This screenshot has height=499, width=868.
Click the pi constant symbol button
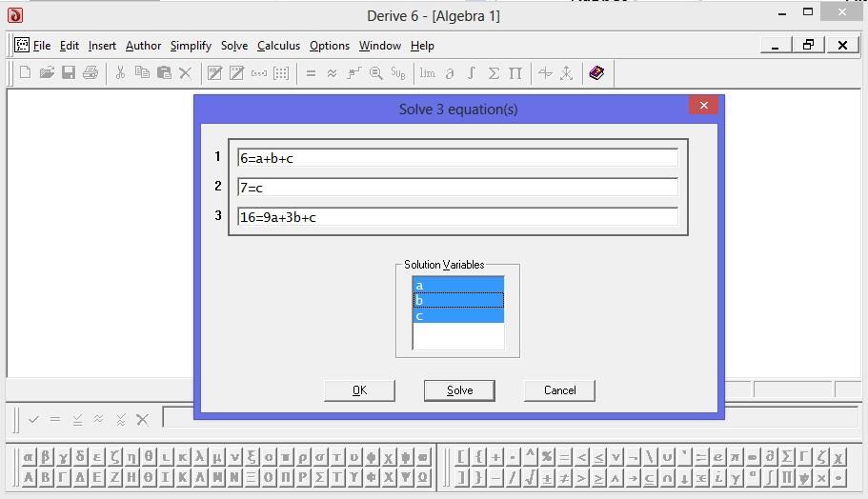pos(736,457)
